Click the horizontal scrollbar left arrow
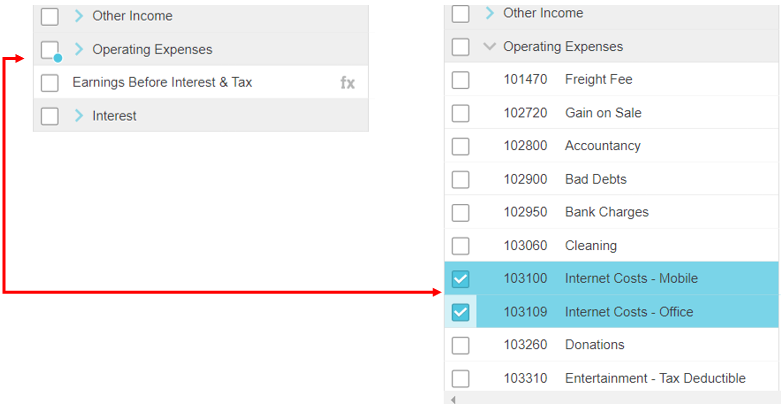Viewport: 781px width, 409px height. tap(452, 401)
